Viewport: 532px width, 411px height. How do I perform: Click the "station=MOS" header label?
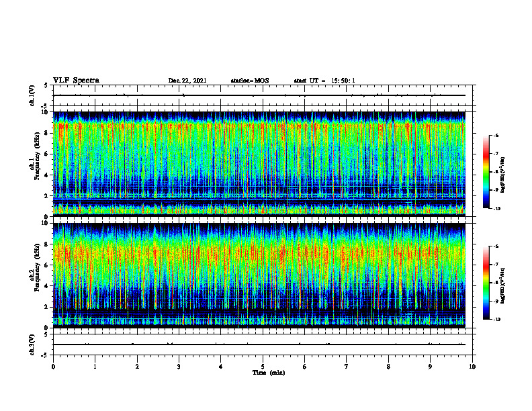point(250,81)
